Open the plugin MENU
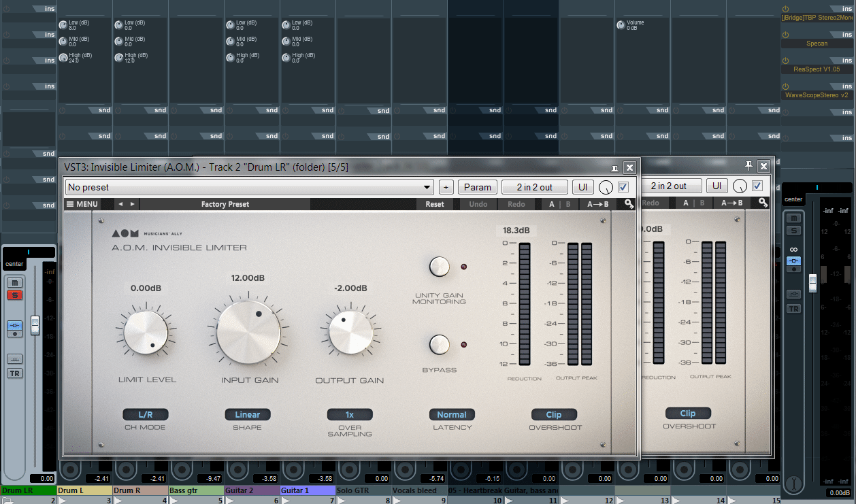The image size is (856, 504). pyautogui.click(x=82, y=204)
